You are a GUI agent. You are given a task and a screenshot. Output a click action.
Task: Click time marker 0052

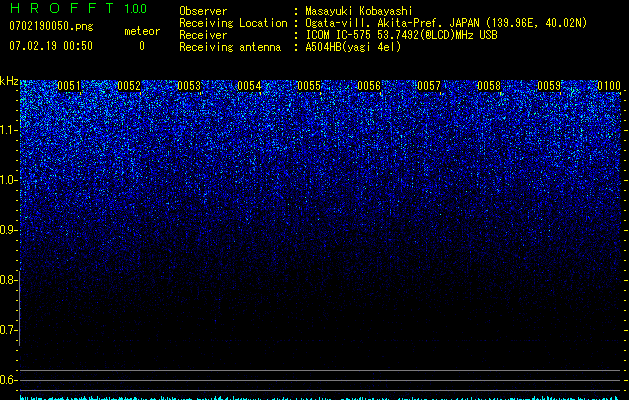coord(129,86)
